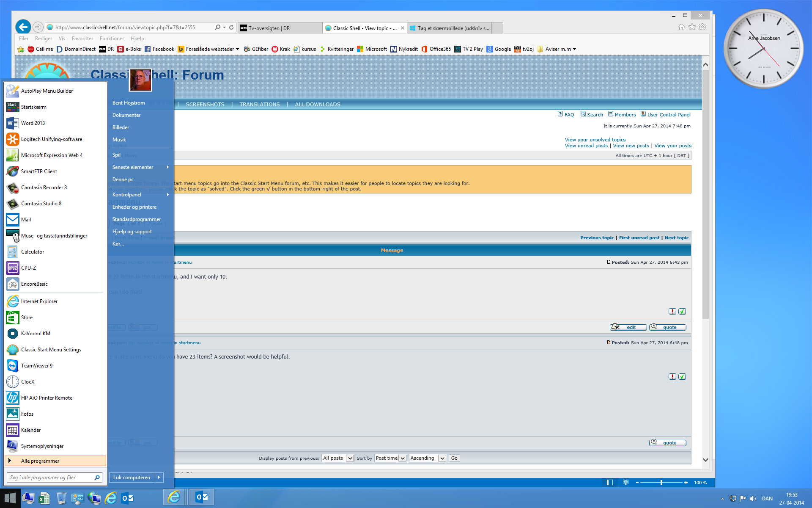Open TeamViewer 9 program entry

[x=36, y=366]
